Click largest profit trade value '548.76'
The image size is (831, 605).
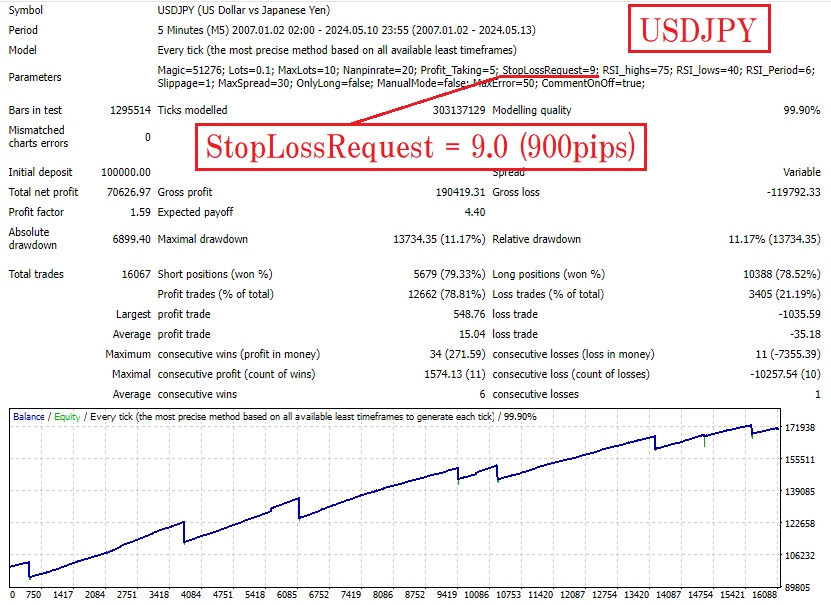click(469, 315)
